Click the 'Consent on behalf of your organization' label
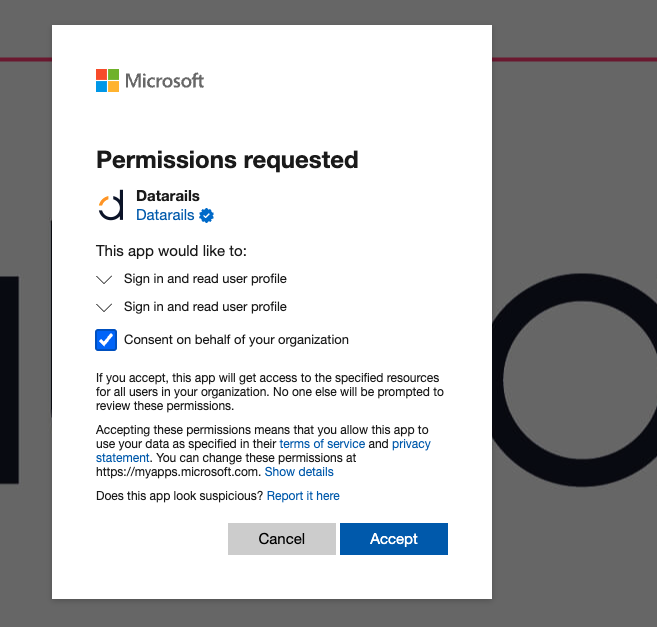 point(236,340)
